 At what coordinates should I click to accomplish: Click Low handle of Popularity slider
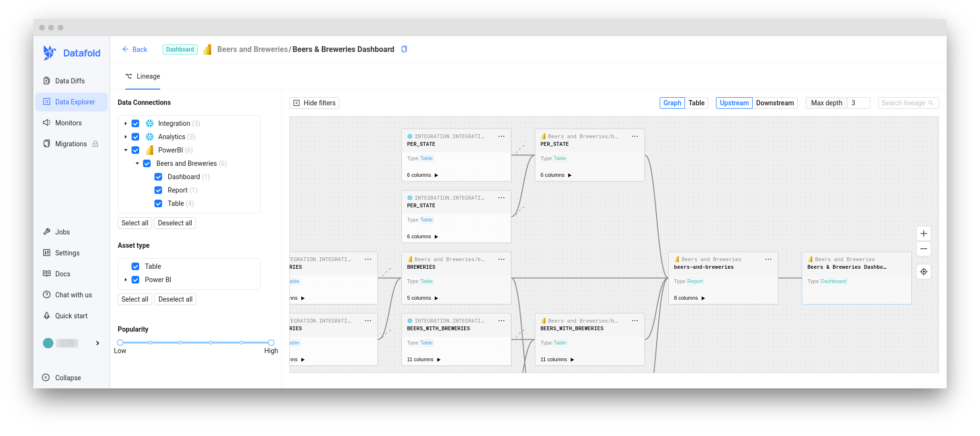[x=120, y=343]
